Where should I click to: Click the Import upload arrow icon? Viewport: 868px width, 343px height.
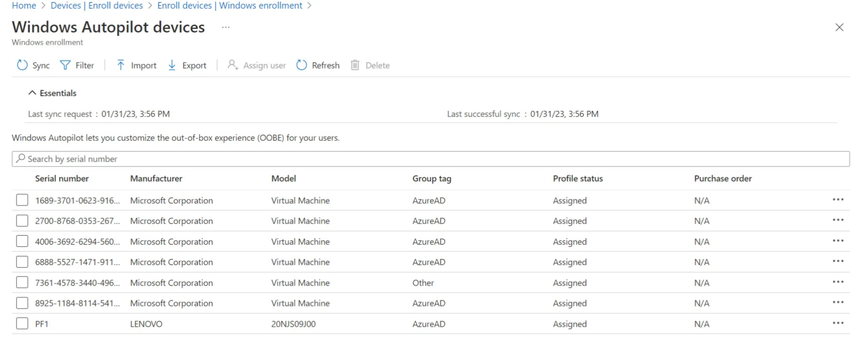(120, 65)
